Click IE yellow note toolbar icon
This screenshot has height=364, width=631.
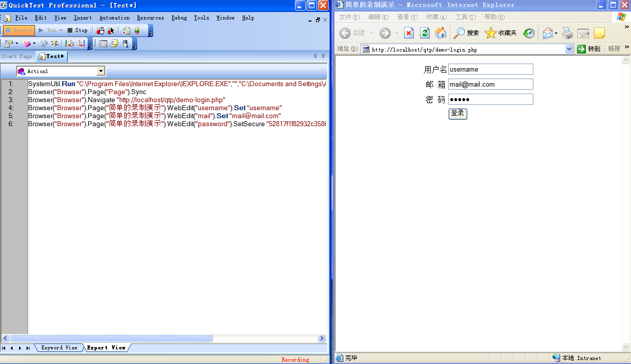pyautogui.click(x=599, y=33)
